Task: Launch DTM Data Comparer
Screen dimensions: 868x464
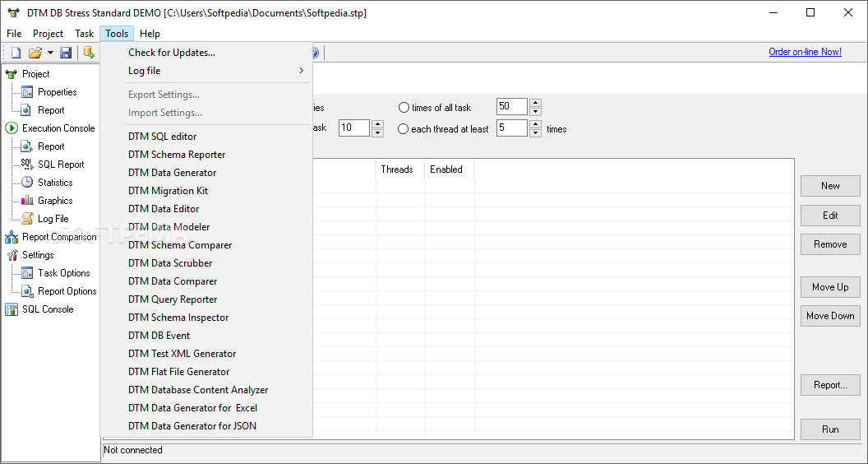Action: tap(206, 281)
